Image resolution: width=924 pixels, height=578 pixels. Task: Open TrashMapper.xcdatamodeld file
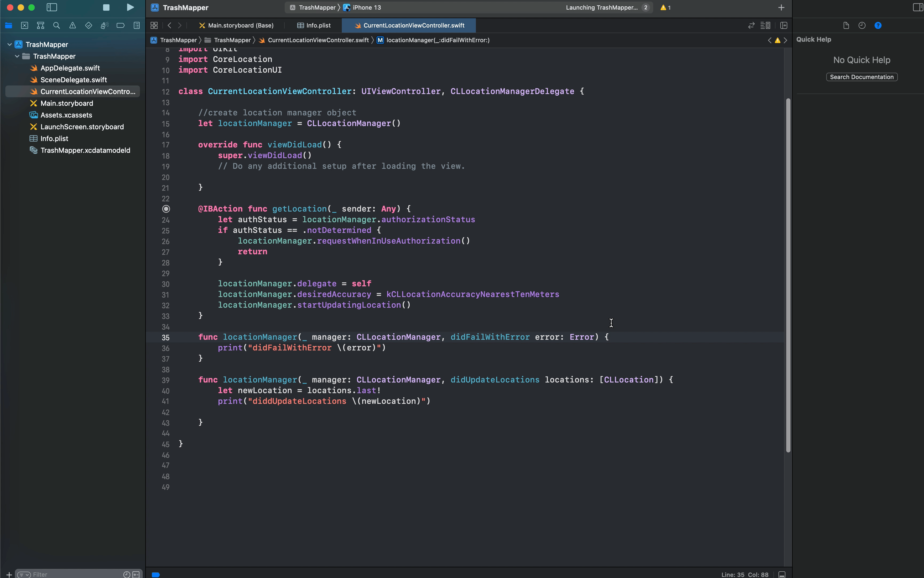tap(85, 150)
